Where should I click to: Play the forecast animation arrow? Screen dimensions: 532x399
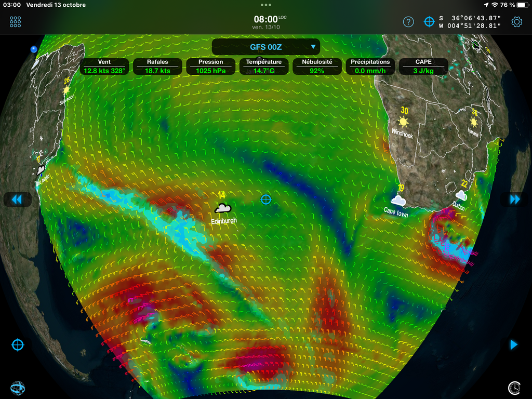pos(514,345)
